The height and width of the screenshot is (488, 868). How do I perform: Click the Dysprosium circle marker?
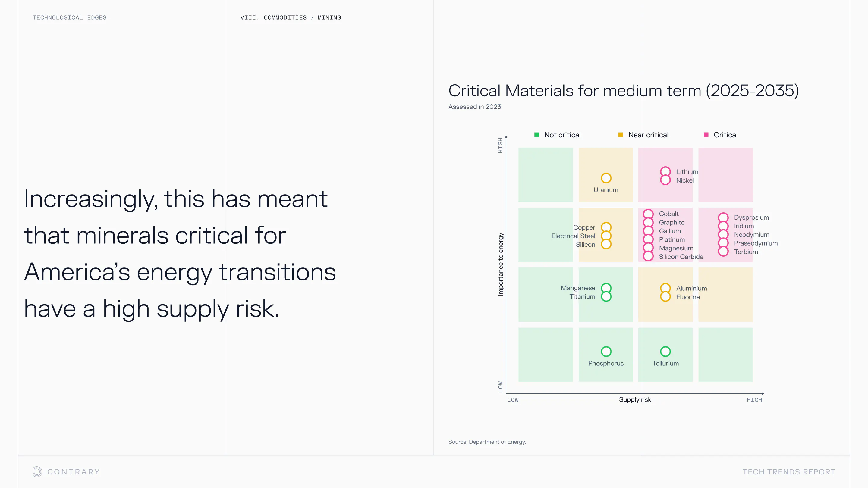coord(723,217)
